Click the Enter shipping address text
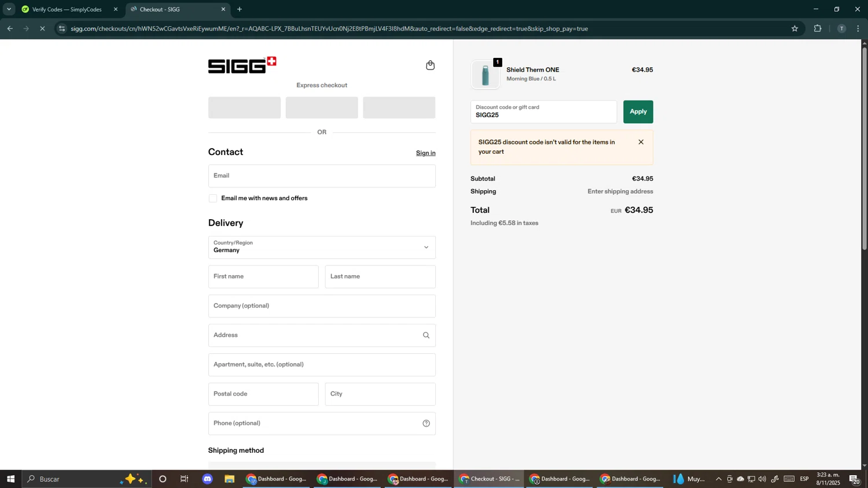The image size is (868, 488). [620, 192]
